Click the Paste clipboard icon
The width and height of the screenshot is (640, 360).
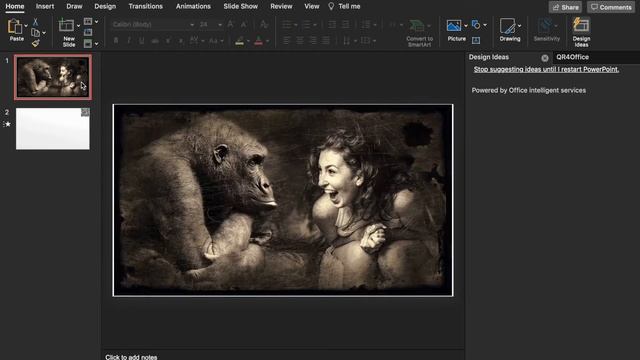[15, 27]
